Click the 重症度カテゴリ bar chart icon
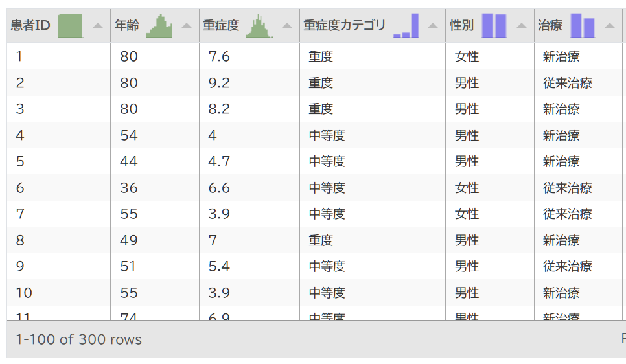626x364 pixels. point(406,26)
